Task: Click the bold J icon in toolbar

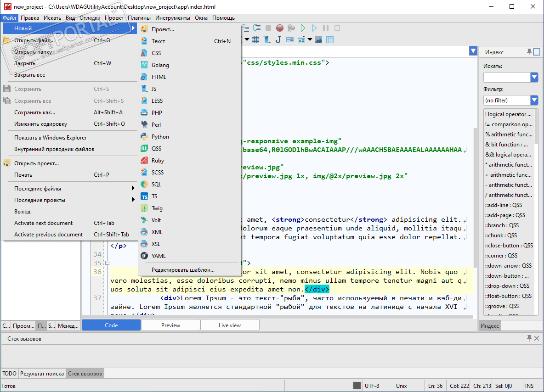Action: 278,39
